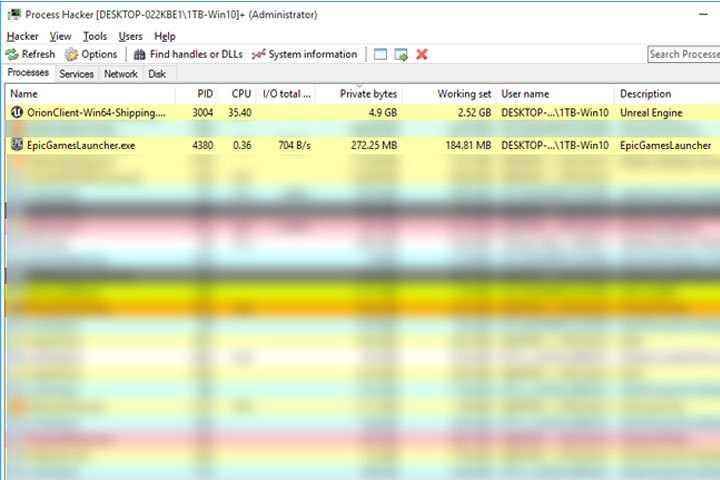
Task: Open the Help menu
Action: click(165, 36)
